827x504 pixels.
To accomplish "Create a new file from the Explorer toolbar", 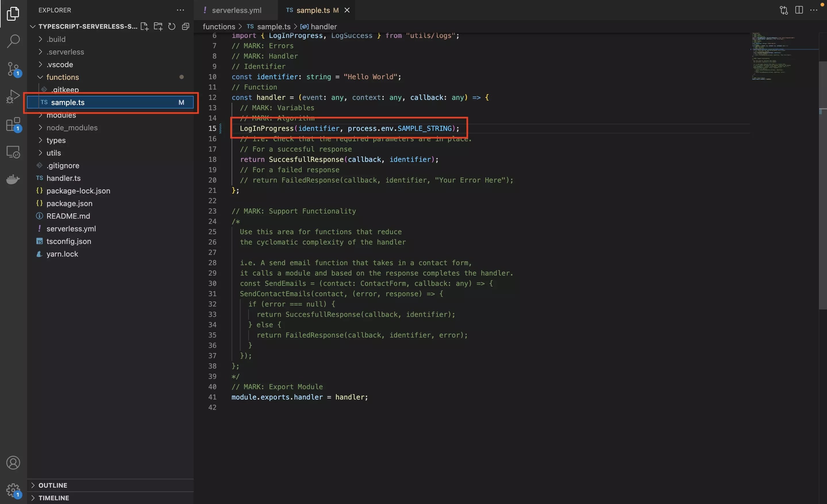I will tap(144, 26).
